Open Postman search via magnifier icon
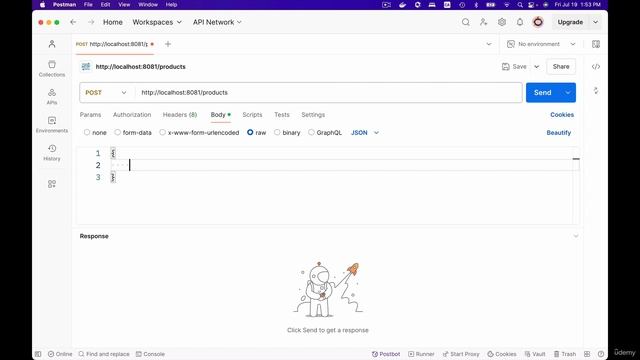640x360 pixels. [x=466, y=22]
